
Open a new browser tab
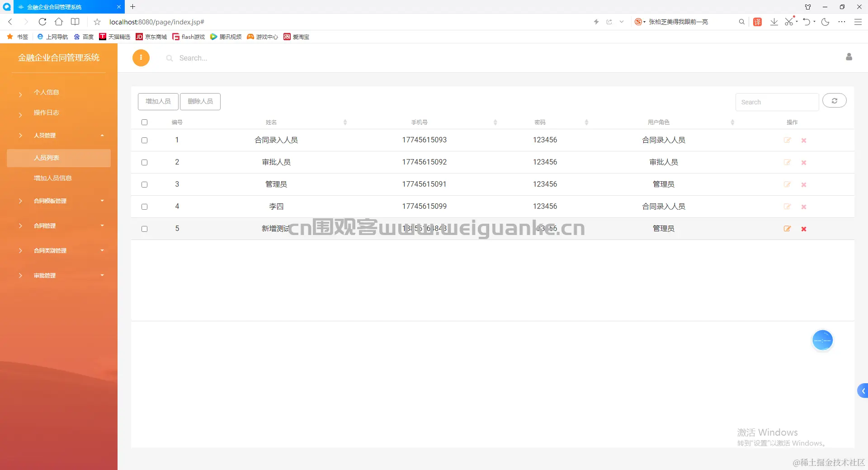pyautogui.click(x=132, y=7)
